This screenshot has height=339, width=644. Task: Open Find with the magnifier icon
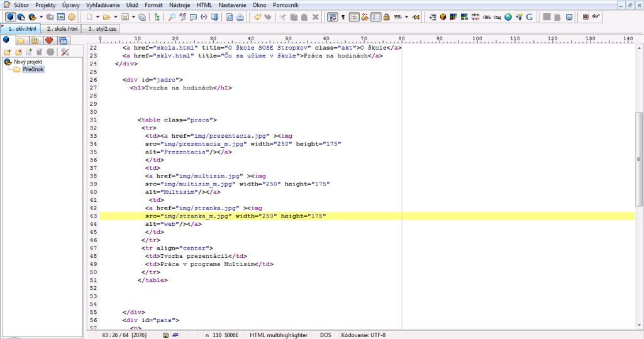[172, 17]
